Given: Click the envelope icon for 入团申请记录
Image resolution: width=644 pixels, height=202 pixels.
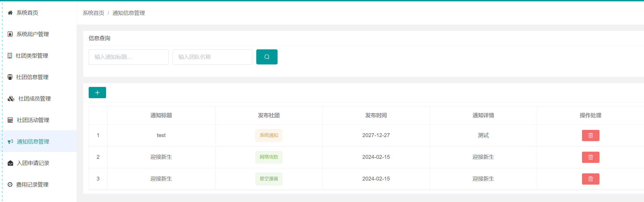Looking at the screenshot, I should (10, 163).
